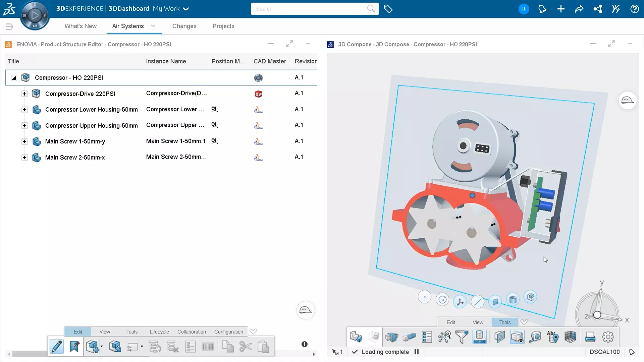Expand the Compressor-Drive 220PSI node
644x362 pixels.
pyautogui.click(x=24, y=94)
